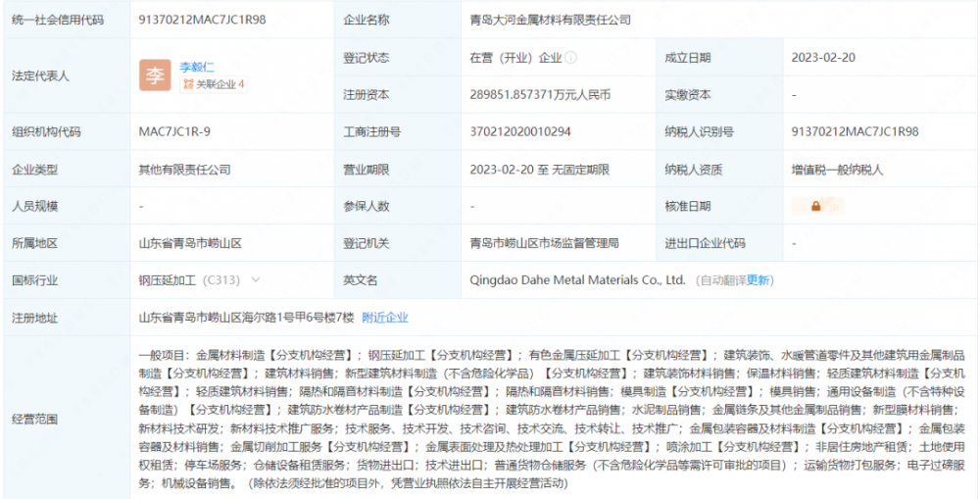The image size is (980, 499).
Task: Click the 国标行业 label
Action: [34, 280]
